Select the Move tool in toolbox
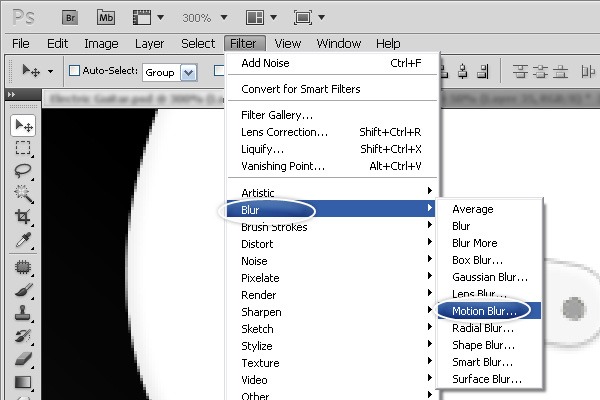 pyautogui.click(x=23, y=125)
